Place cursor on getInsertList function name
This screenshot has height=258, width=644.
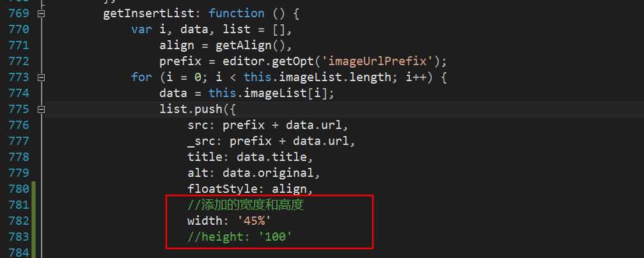(x=148, y=13)
